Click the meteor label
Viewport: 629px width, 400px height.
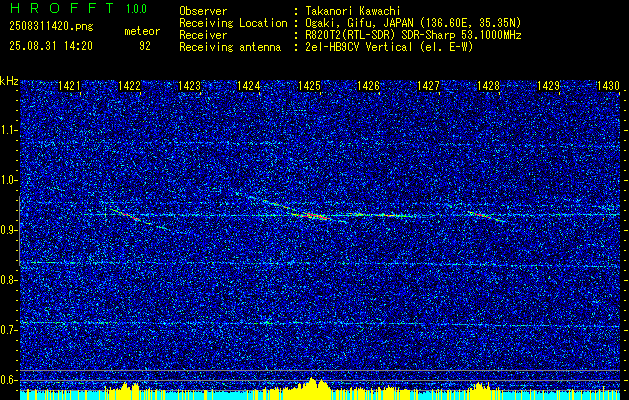point(142,31)
